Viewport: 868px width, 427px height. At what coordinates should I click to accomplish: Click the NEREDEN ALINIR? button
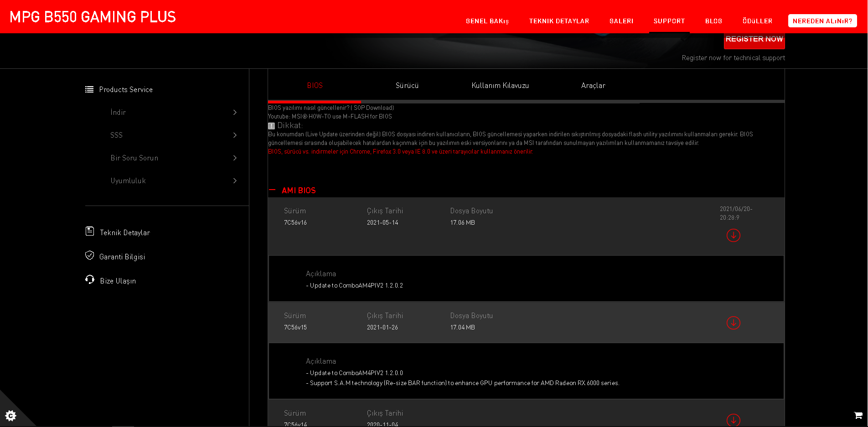822,21
